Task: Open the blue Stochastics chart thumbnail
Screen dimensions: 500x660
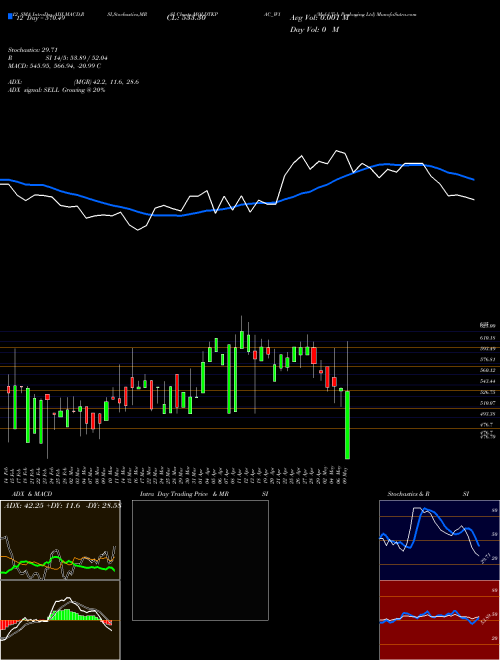Action: (x=439, y=540)
